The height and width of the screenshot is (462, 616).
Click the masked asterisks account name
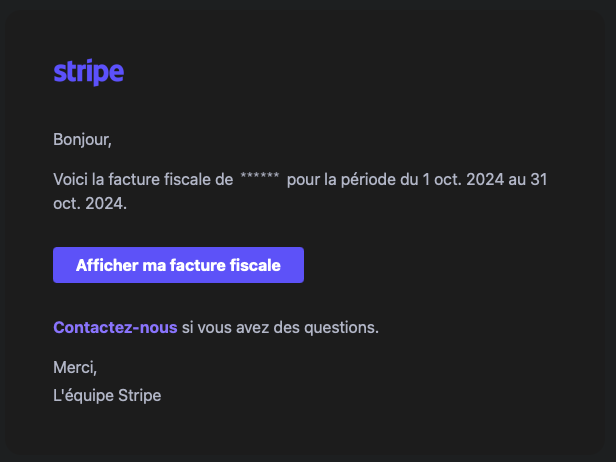260,176
